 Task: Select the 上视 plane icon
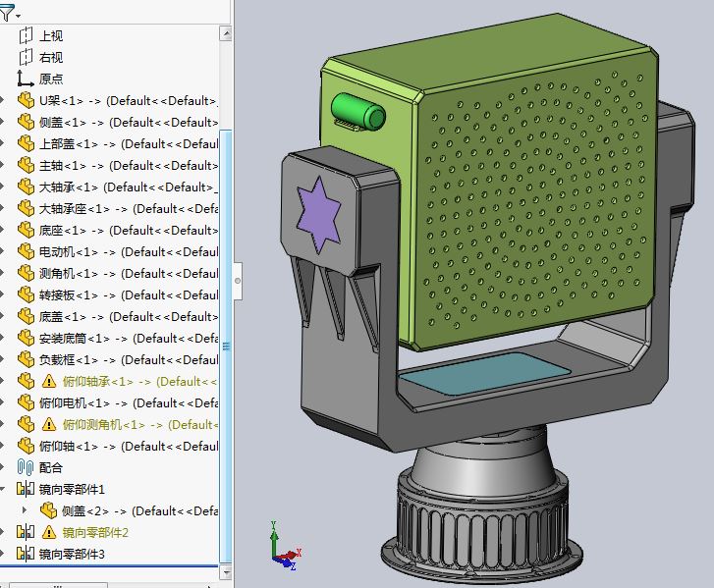[x=26, y=35]
